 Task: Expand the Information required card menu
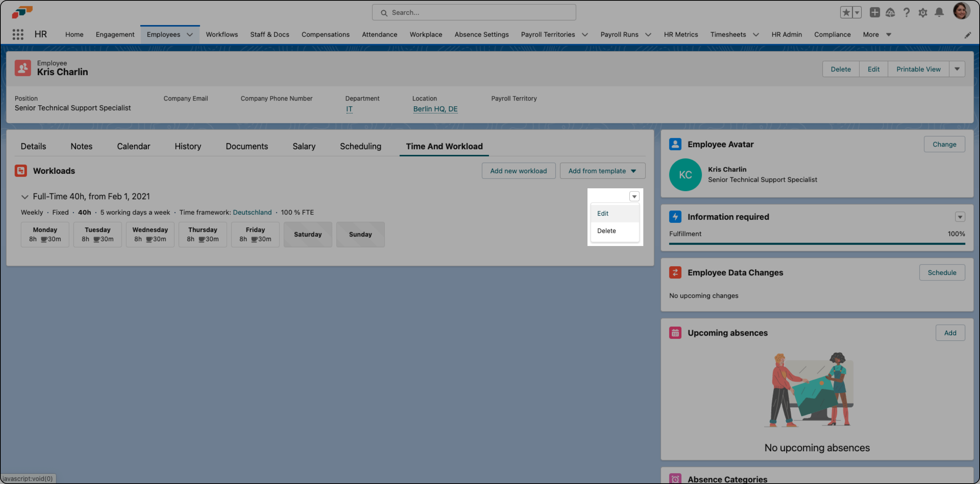[959, 217]
